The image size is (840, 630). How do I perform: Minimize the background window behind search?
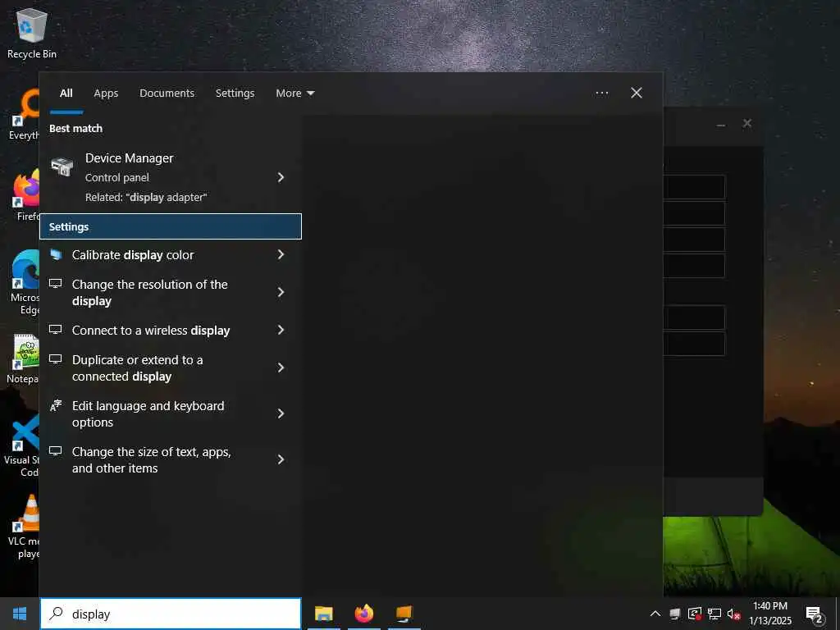pos(721,125)
